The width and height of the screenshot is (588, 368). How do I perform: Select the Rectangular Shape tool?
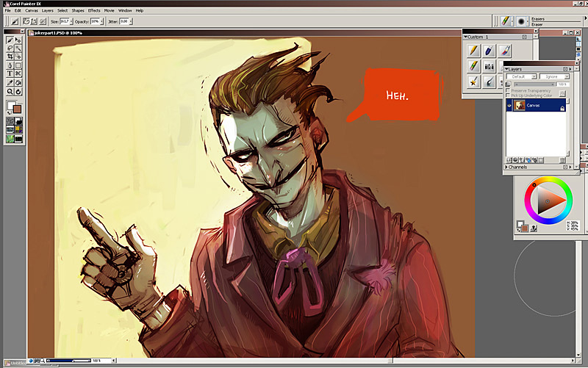(x=18, y=65)
